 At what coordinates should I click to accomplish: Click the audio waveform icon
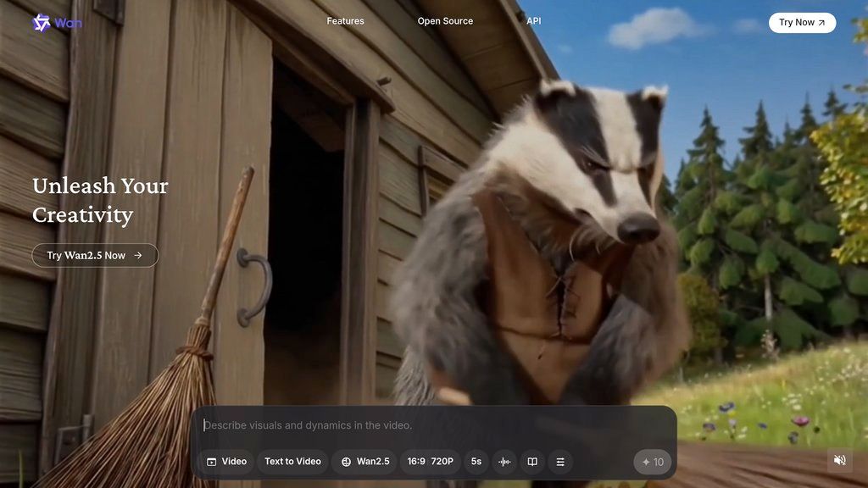[x=504, y=462]
